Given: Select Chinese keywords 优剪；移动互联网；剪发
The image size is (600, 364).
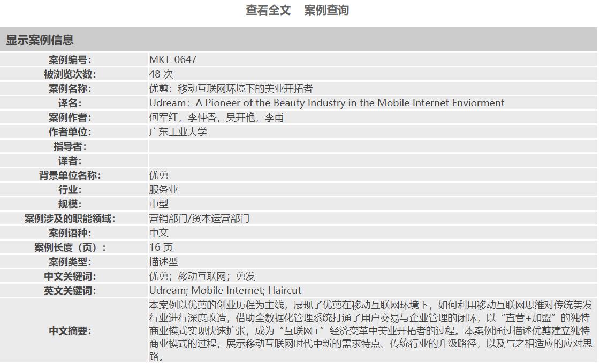Looking at the screenshot, I should point(202,276).
